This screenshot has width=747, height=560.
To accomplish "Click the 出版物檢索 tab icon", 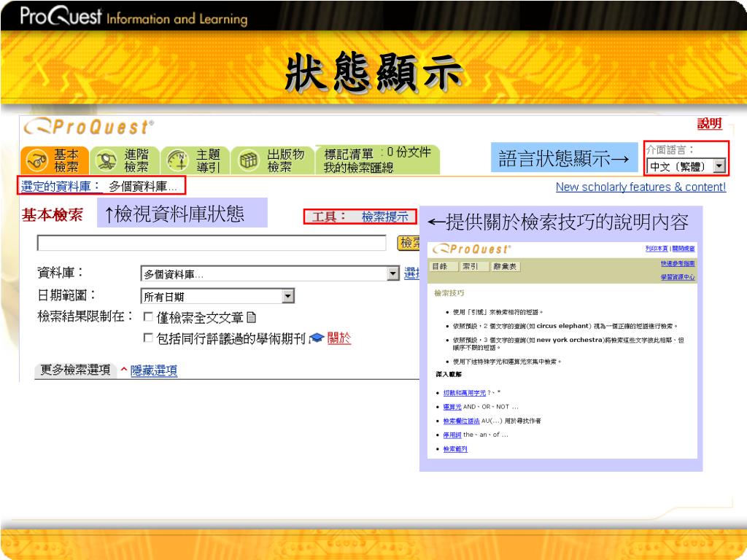I will [x=248, y=160].
